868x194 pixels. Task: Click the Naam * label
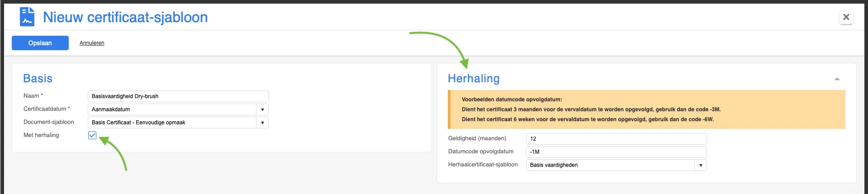click(x=33, y=96)
